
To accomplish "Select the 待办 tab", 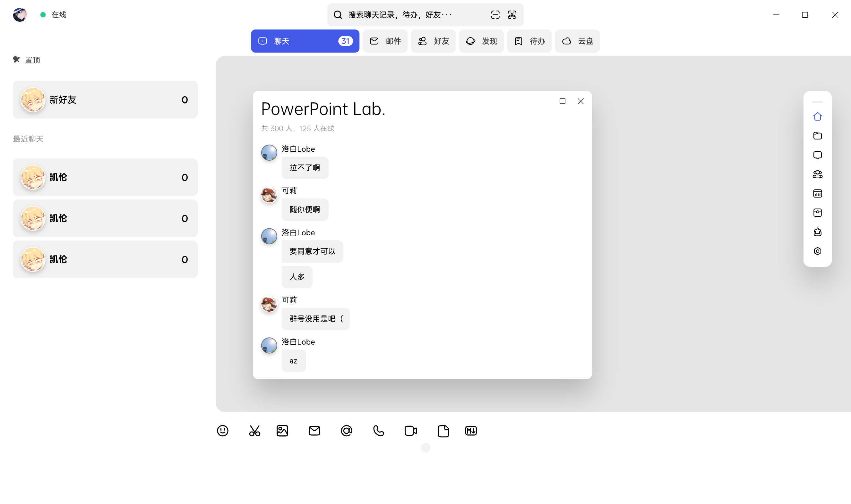I will [529, 41].
